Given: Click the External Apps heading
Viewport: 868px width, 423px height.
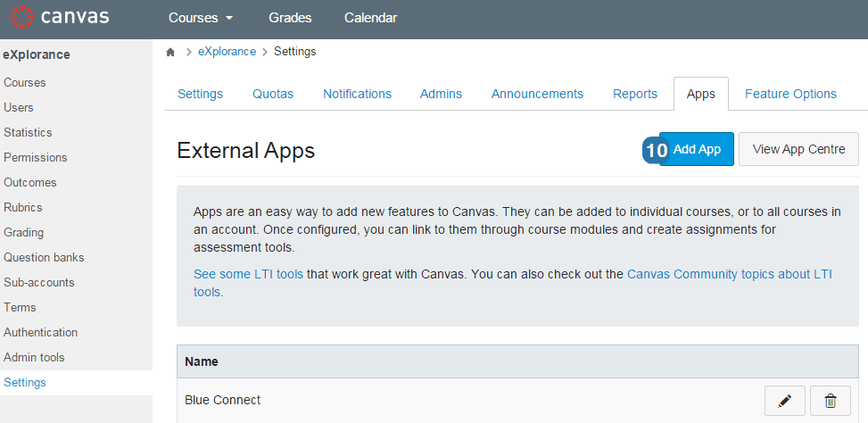Looking at the screenshot, I should click(246, 151).
